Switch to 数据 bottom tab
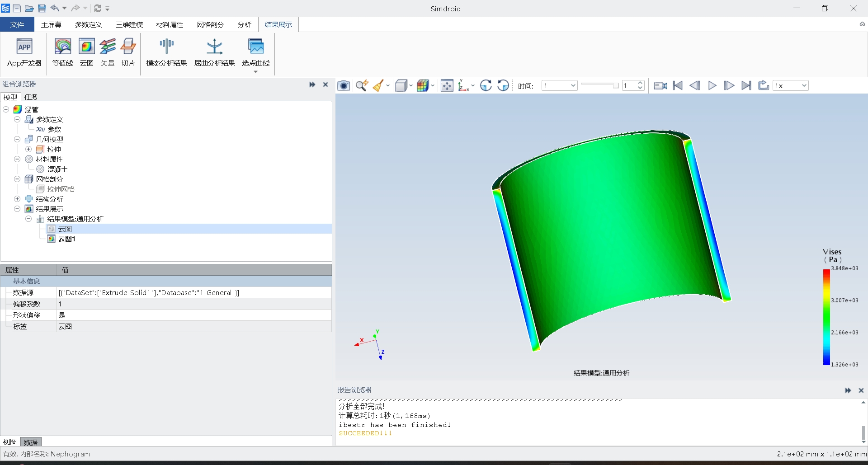This screenshot has width=868, height=465. tap(31, 442)
